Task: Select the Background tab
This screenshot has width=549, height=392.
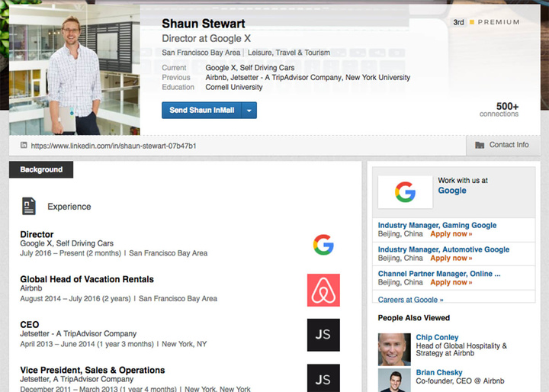Action: [x=41, y=169]
